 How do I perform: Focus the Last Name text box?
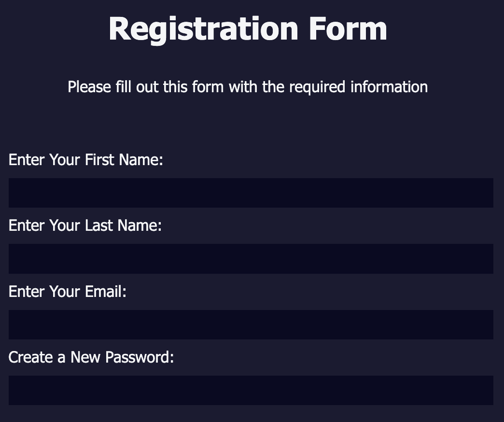[x=251, y=258]
